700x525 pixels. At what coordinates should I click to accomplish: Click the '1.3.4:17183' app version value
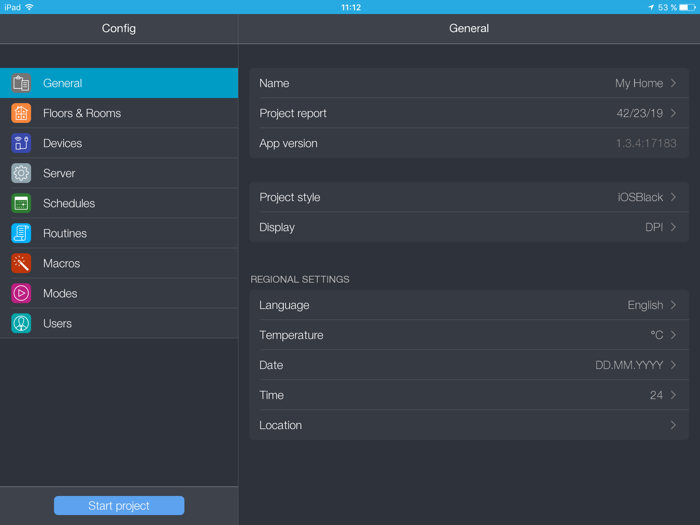pos(646,143)
